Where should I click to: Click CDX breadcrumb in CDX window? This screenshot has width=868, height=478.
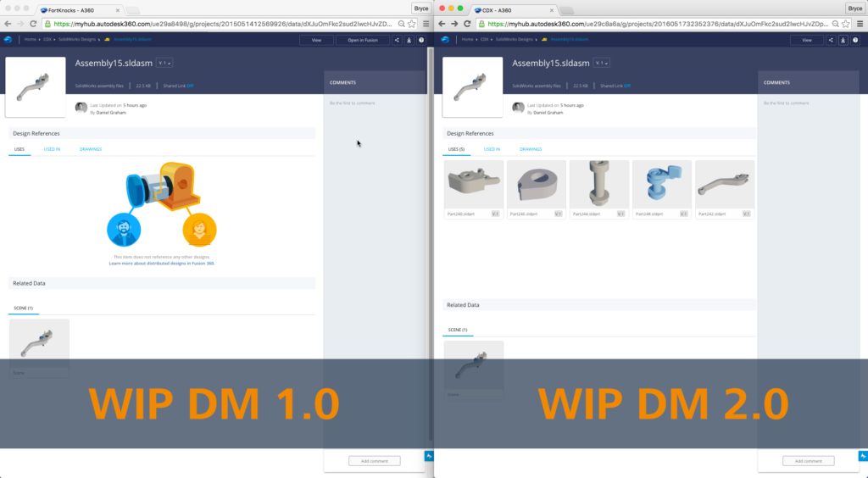(x=484, y=39)
